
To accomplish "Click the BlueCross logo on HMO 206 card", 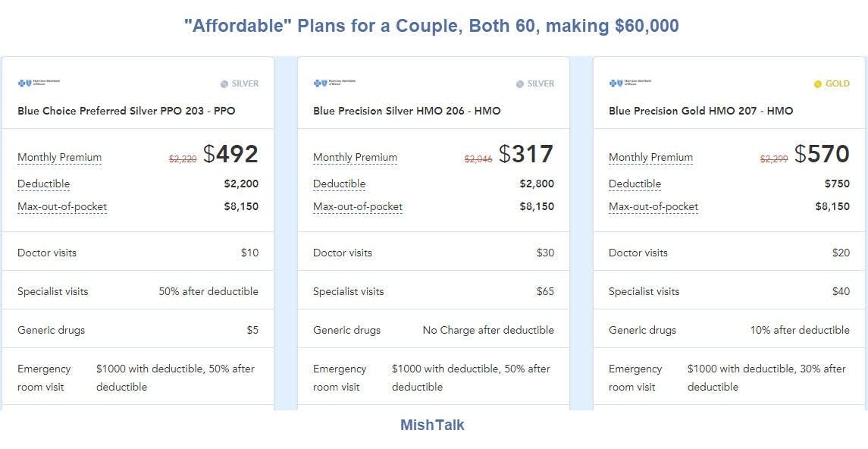I will [334, 83].
